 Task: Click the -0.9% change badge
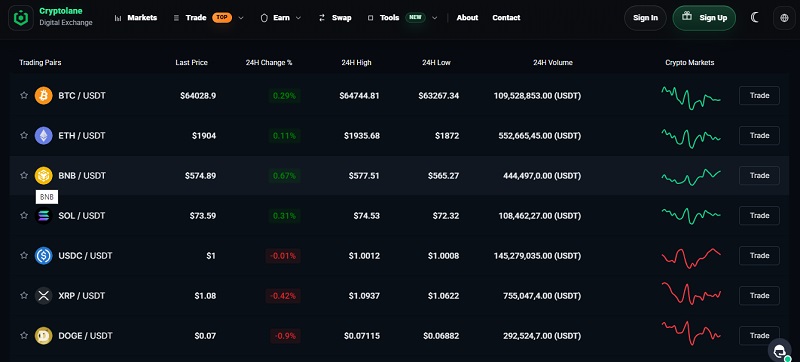[286, 335]
